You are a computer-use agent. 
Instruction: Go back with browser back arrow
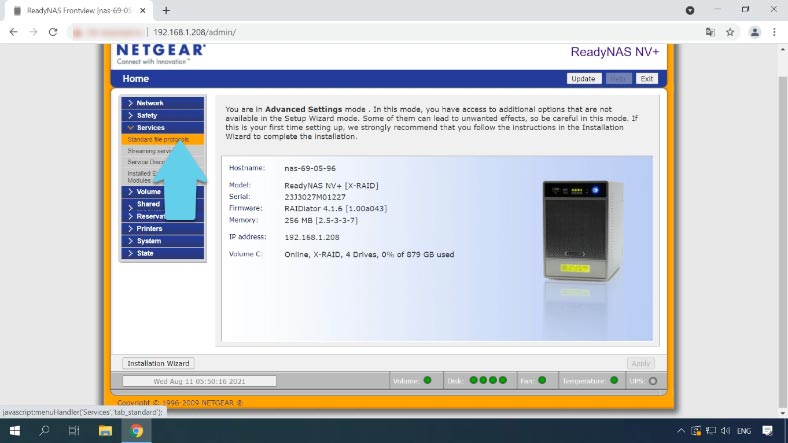14,32
